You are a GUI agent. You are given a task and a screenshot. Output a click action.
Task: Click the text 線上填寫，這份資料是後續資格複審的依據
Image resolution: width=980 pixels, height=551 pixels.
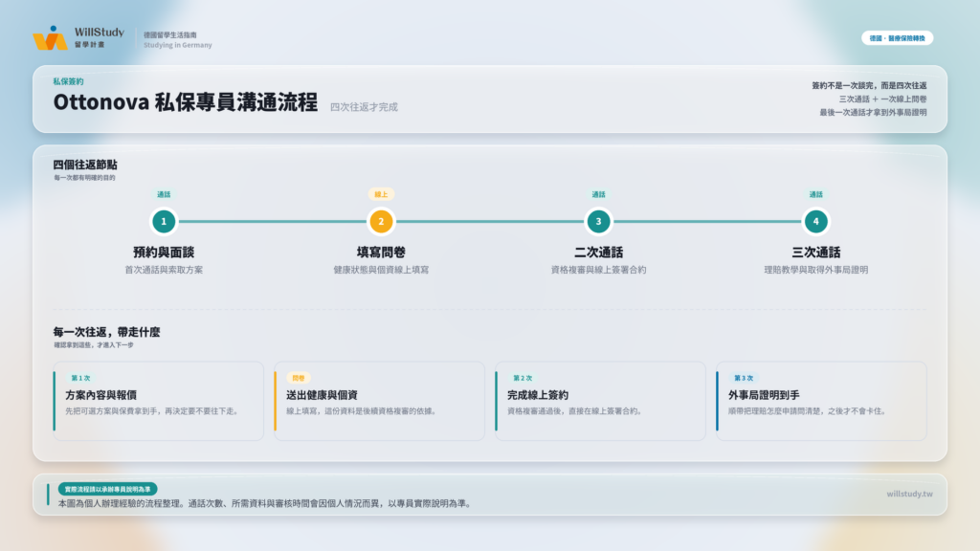pos(361,411)
